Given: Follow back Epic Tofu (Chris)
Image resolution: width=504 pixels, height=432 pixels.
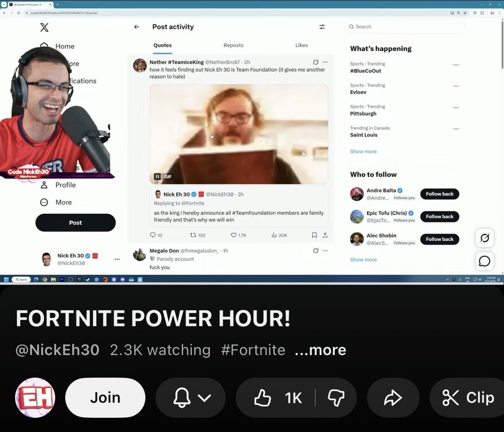Looking at the screenshot, I should pos(440,216).
